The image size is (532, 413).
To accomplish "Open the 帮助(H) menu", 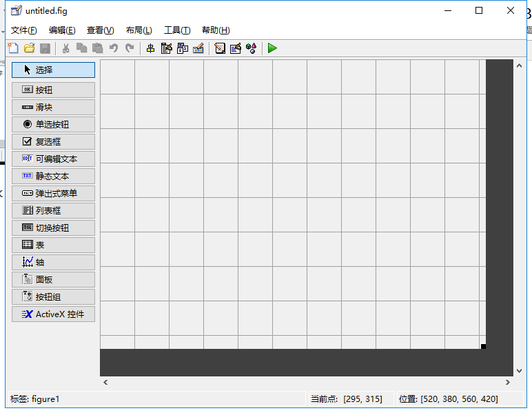I will point(216,30).
